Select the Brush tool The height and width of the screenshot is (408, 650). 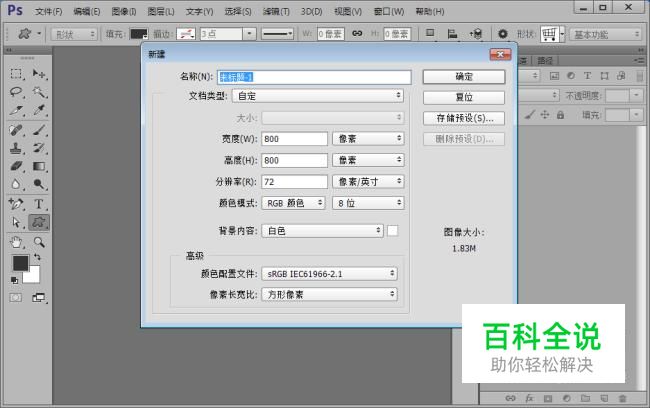pos(39,130)
